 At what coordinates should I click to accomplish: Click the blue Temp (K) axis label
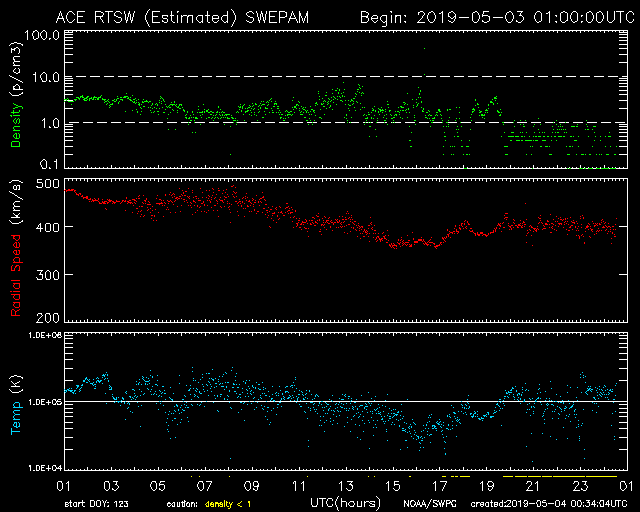tap(16, 401)
